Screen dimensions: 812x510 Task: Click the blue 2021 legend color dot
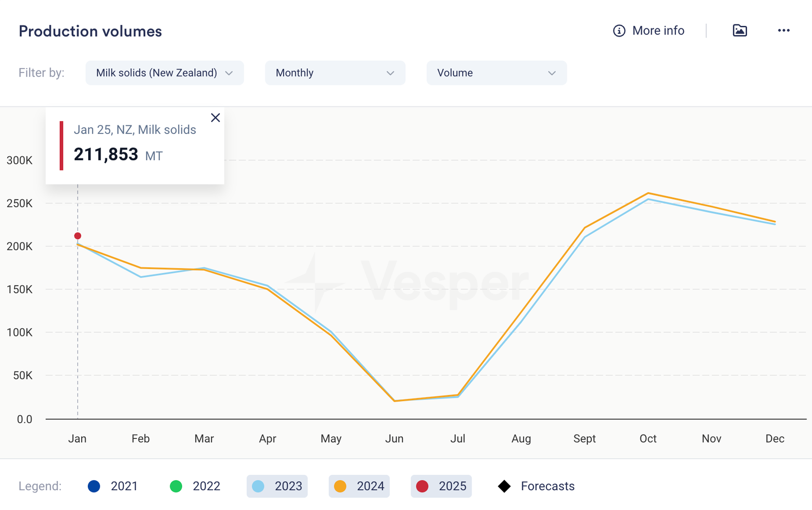pyautogui.click(x=94, y=486)
